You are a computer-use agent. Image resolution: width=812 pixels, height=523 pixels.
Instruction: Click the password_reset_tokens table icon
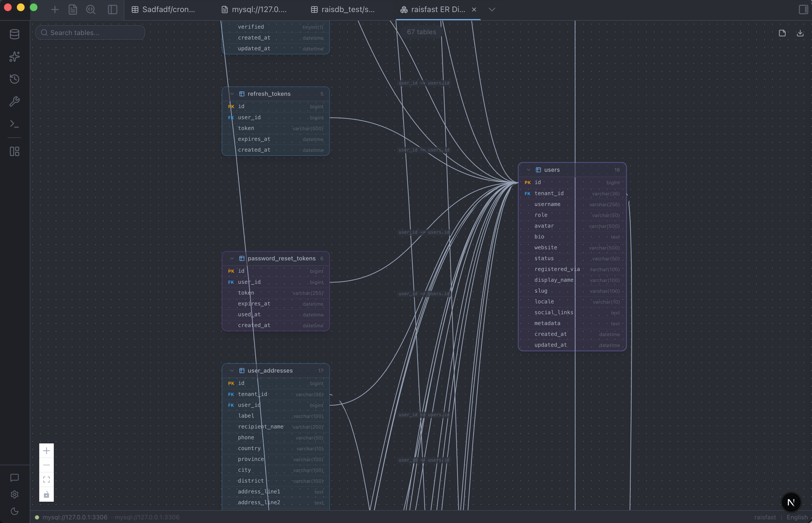[242, 258]
